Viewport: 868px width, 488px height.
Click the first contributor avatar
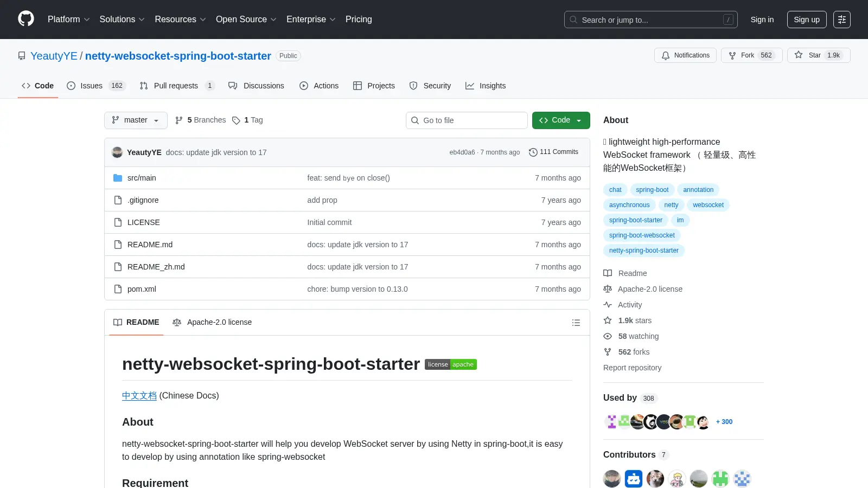tap(612, 479)
